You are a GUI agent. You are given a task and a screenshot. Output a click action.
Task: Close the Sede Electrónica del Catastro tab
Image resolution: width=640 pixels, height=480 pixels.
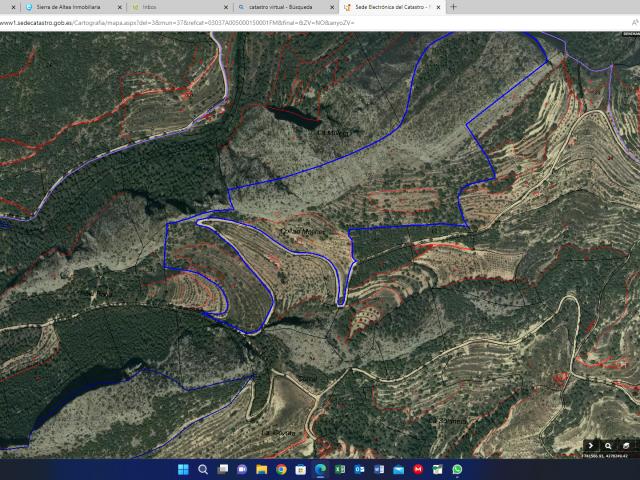[x=436, y=6]
